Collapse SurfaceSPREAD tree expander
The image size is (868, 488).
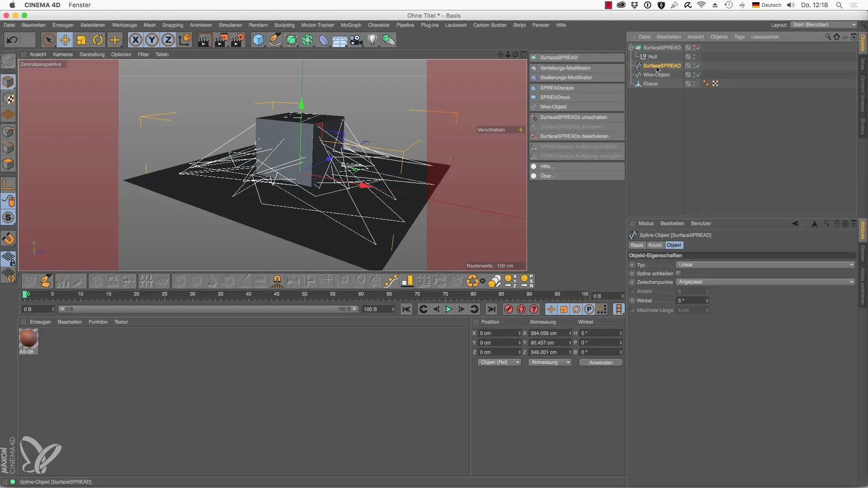coord(631,47)
